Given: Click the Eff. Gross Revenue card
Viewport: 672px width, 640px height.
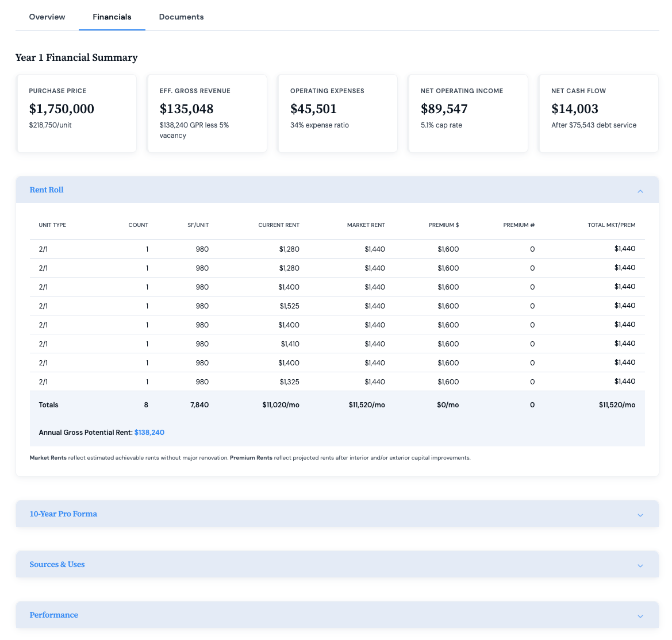Looking at the screenshot, I should [207, 113].
